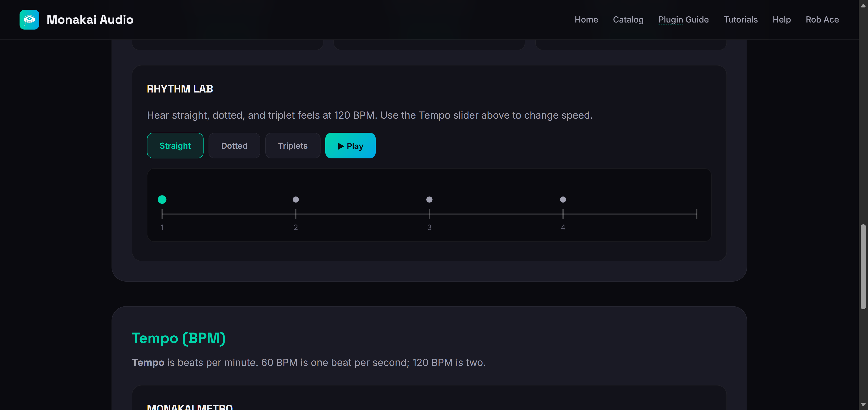Select the Straight rhythm feel
This screenshot has height=410, width=868.
click(x=175, y=146)
